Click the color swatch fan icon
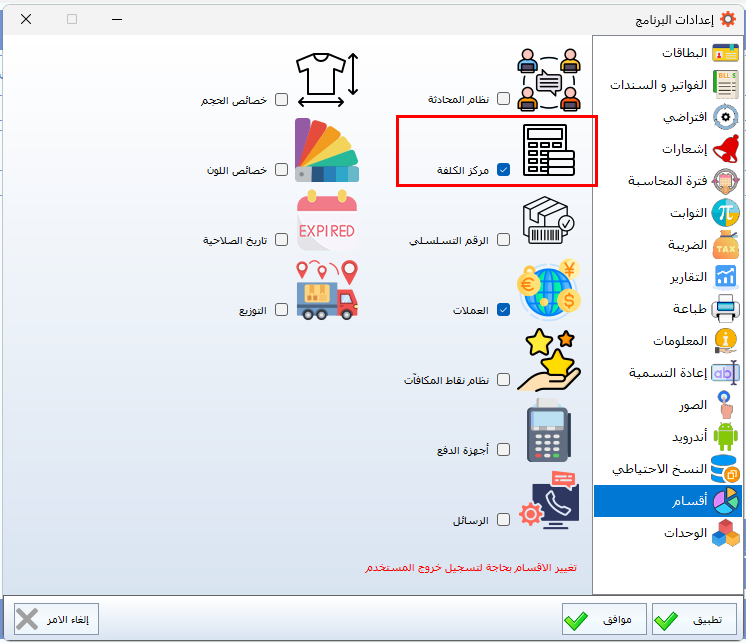This screenshot has height=643, width=746. point(327,151)
